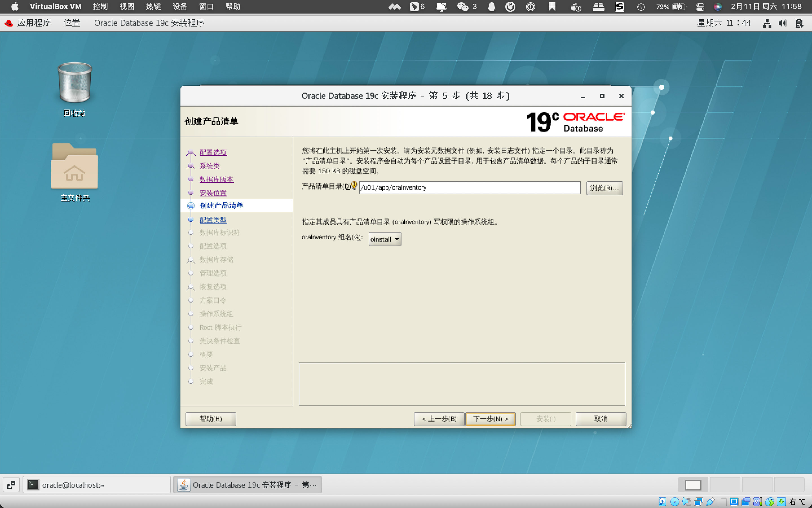The image size is (812, 508).
Task: Click the VirtualBox audio status icon
Action: [x=687, y=502]
